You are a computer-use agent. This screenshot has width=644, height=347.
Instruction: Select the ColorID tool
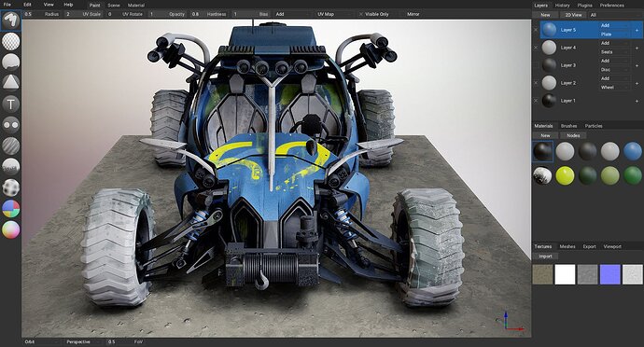(10, 208)
